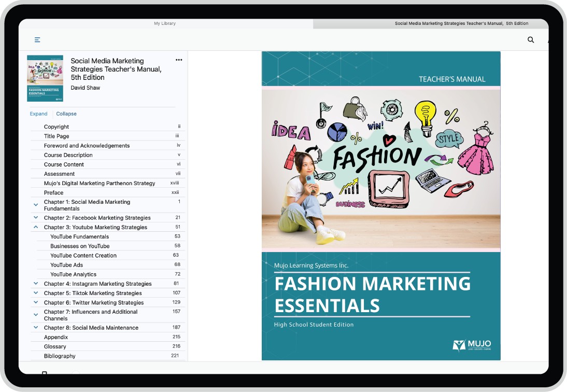Click the Collapse link

tap(66, 114)
